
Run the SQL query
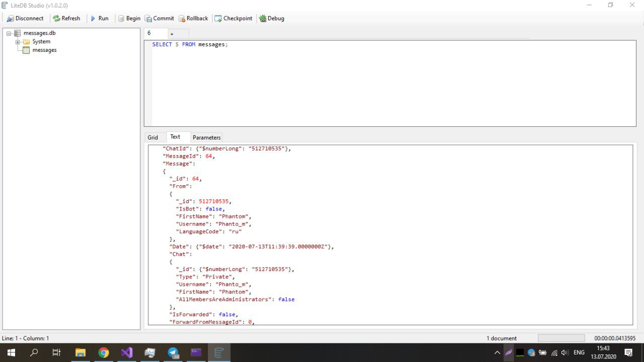[99, 18]
